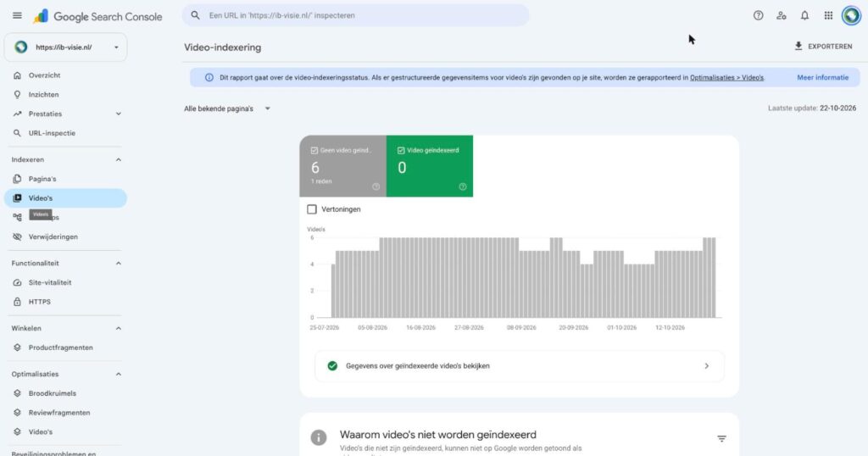The width and height of the screenshot is (868, 456).
Task: Click the grey info icon beside 'Waarom video's'
Action: 319,437
